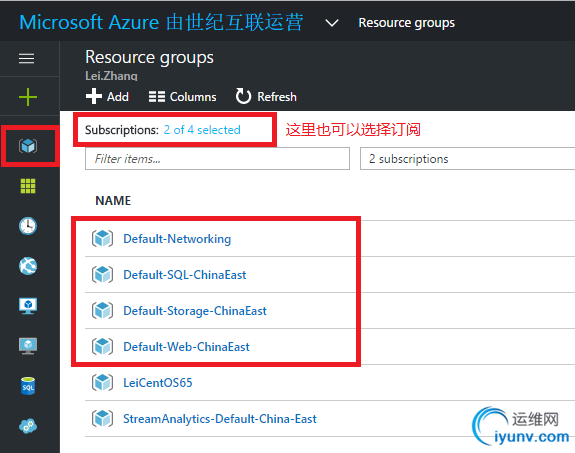The height and width of the screenshot is (453, 575).
Task: Click cube icon beside Default-Web-ChinaEast
Action: click(x=102, y=347)
